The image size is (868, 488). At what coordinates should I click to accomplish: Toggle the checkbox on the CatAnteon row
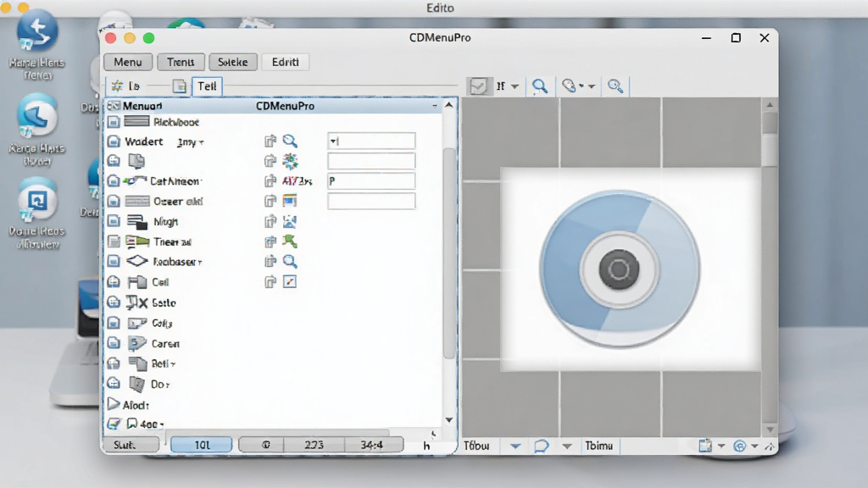pyautogui.click(x=114, y=181)
